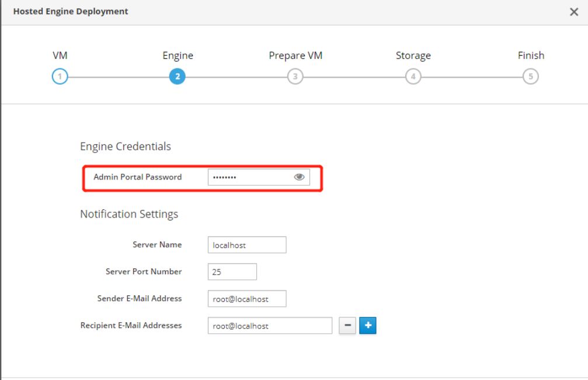Click step 5 circle in wizard
588x380 pixels.
pos(530,77)
